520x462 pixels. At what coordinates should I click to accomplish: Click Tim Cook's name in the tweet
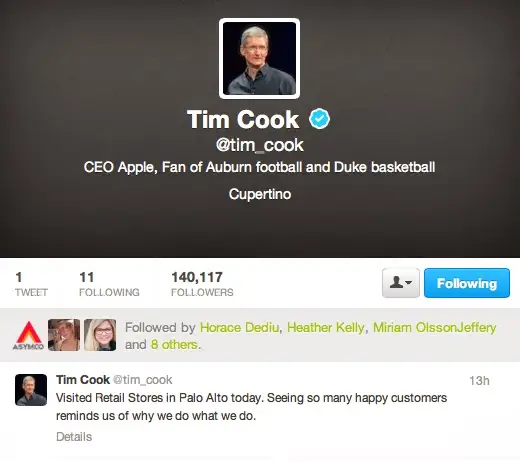pos(83,380)
